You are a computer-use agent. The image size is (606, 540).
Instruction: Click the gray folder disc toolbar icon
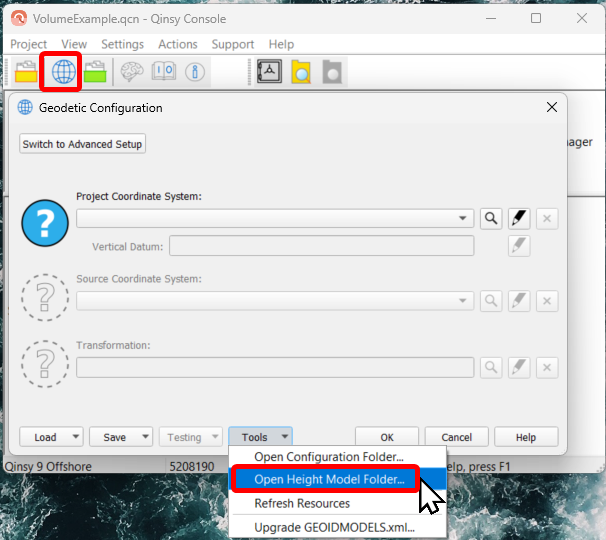click(332, 72)
